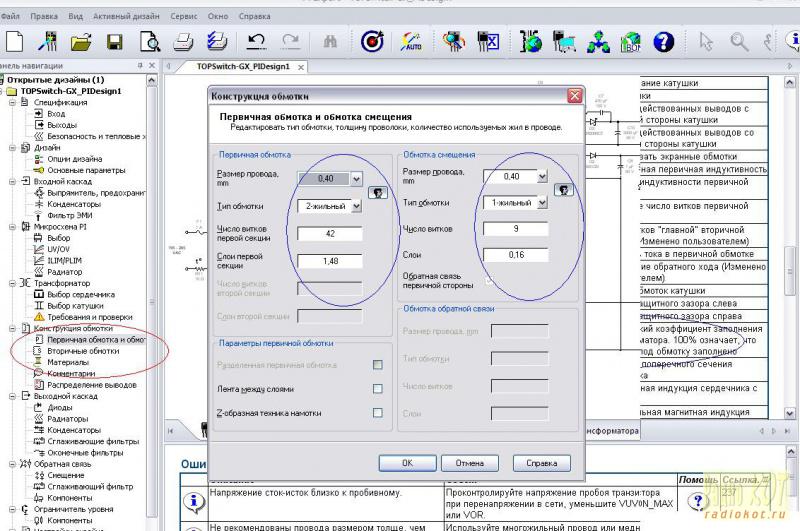Enable the Лента между слоями checkbox
800x531 pixels.
(x=377, y=389)
